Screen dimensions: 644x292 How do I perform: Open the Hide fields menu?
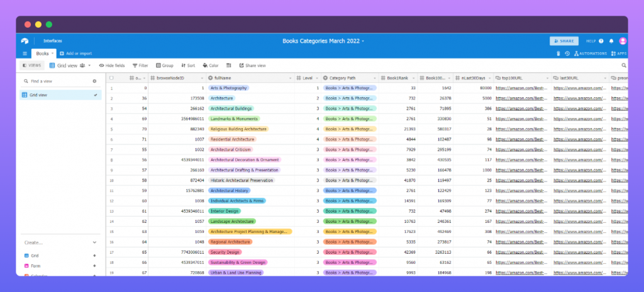pos(112,65)
